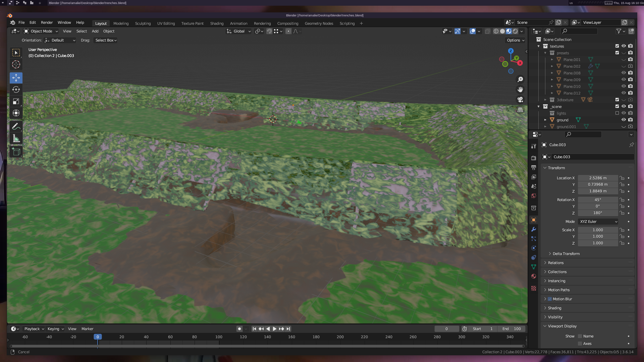Click the Location X value field
This screenshot has width=644, height=362.
coord(597,178)
